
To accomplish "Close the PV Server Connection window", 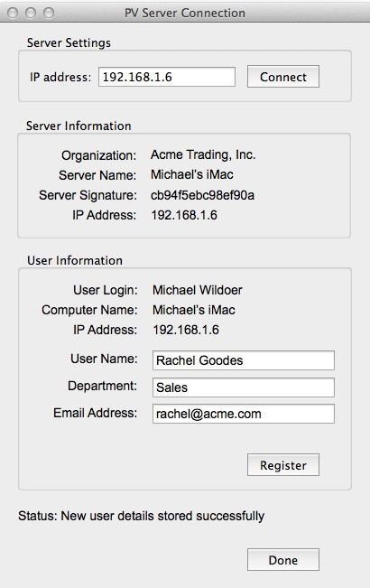I will click(x=13, y=14).
